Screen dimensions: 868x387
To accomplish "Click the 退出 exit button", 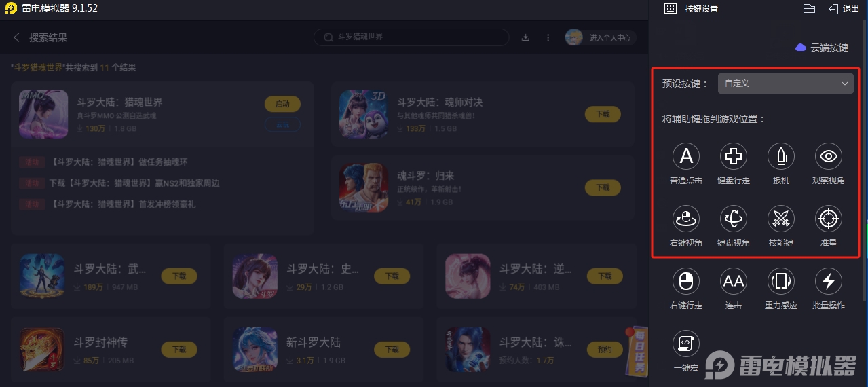I will pyautogui.click(x=844, y=9).
